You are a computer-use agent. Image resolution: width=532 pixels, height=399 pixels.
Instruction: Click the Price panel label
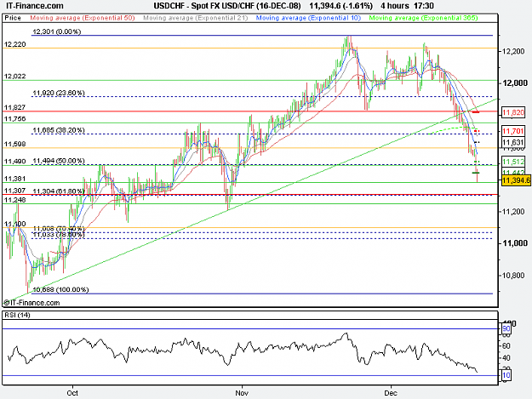point(13,18)
